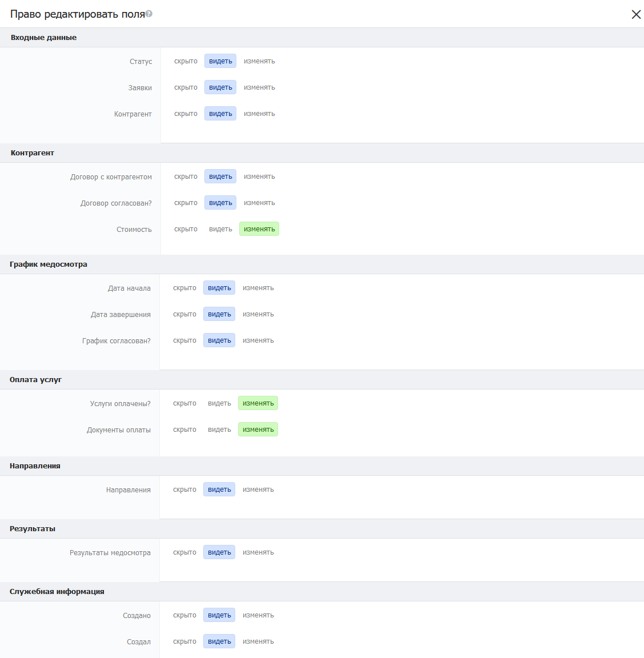Set График согласован? to видеть
This screenshot has width=644, height=658.
(x=219, y=340)
